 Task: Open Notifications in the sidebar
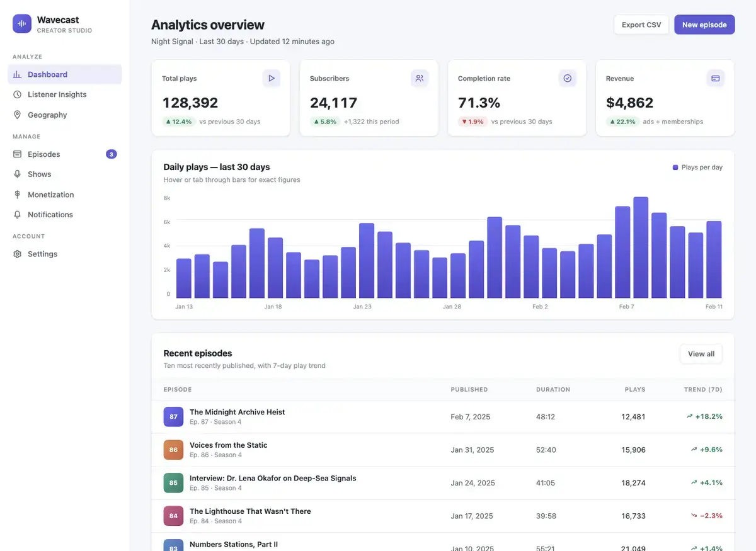pos(65,215)
